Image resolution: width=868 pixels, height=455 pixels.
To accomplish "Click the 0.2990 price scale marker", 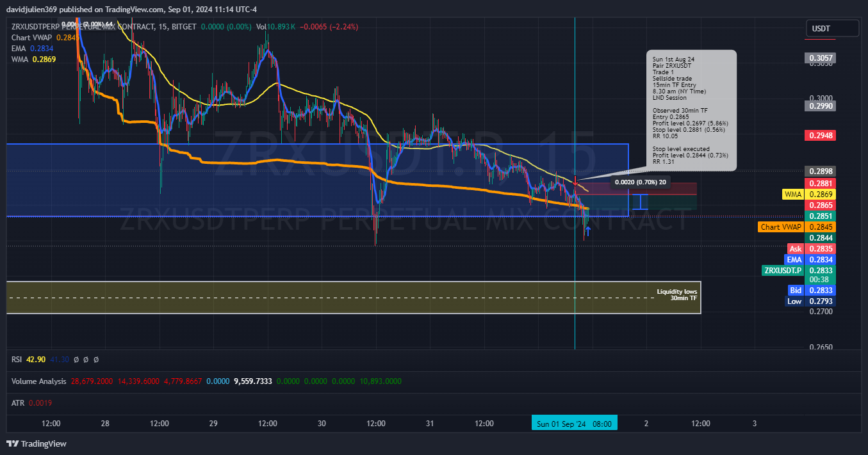I will 821,106.
